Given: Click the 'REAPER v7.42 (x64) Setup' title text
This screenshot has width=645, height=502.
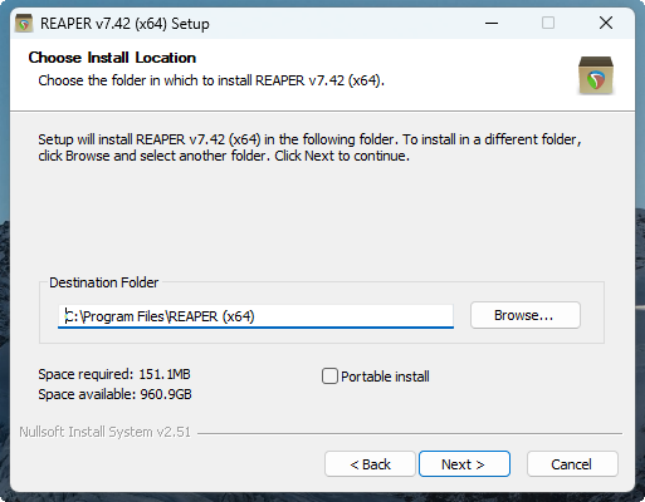Looking at the screenshot, I should [125, 23].
